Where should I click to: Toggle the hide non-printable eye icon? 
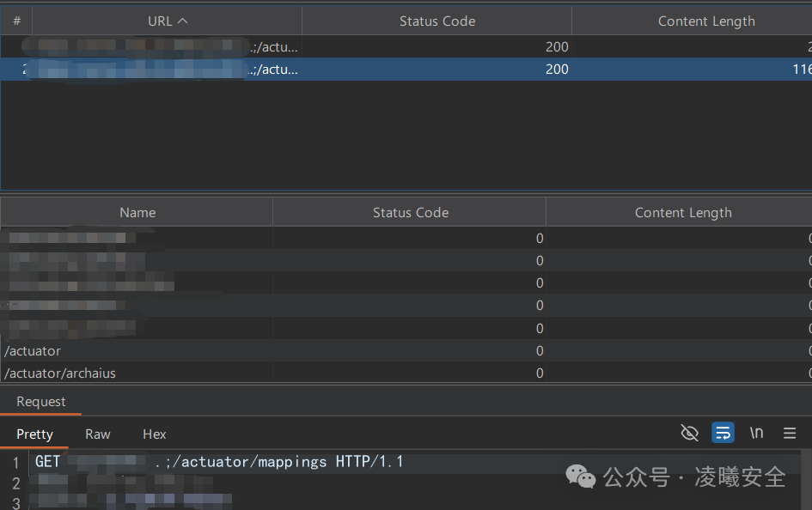pos(689,433)
